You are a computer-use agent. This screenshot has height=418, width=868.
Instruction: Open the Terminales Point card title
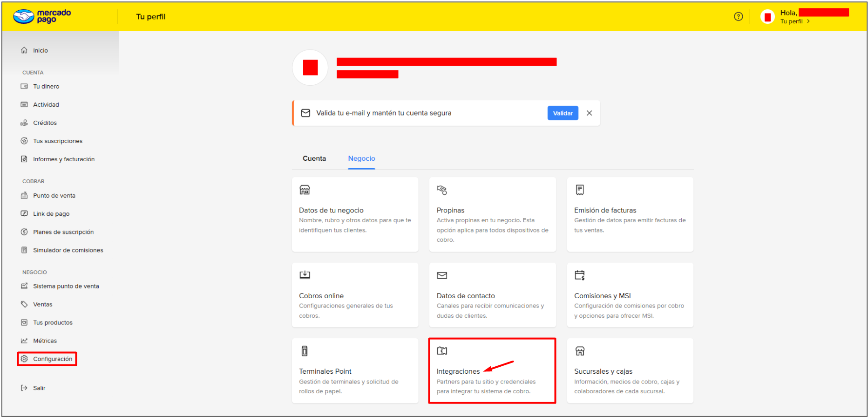325,371
